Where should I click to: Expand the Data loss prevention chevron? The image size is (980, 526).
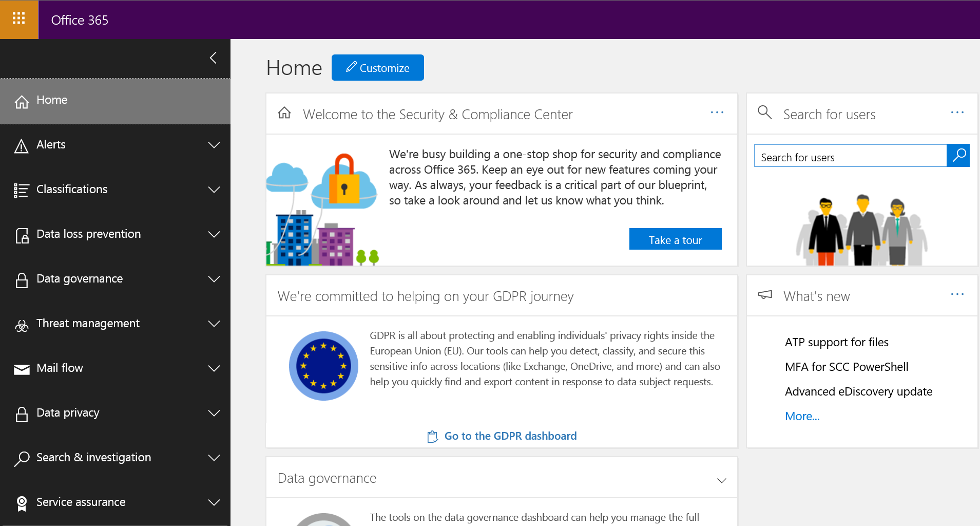[x=214, y=234]
